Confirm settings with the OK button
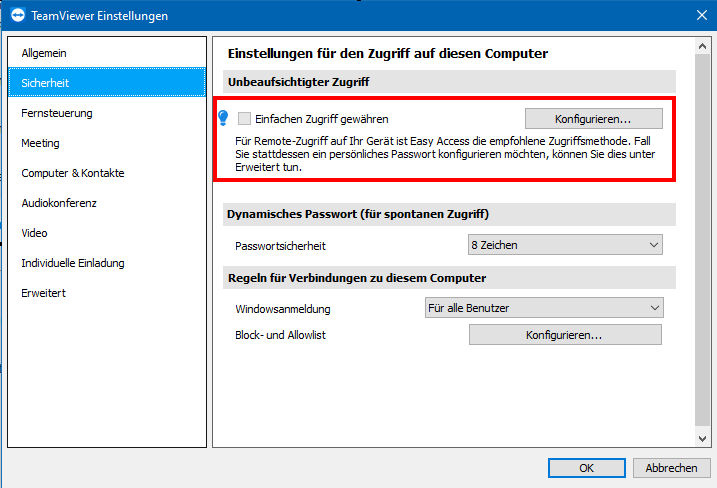717x488 pixels. [587, 468]
